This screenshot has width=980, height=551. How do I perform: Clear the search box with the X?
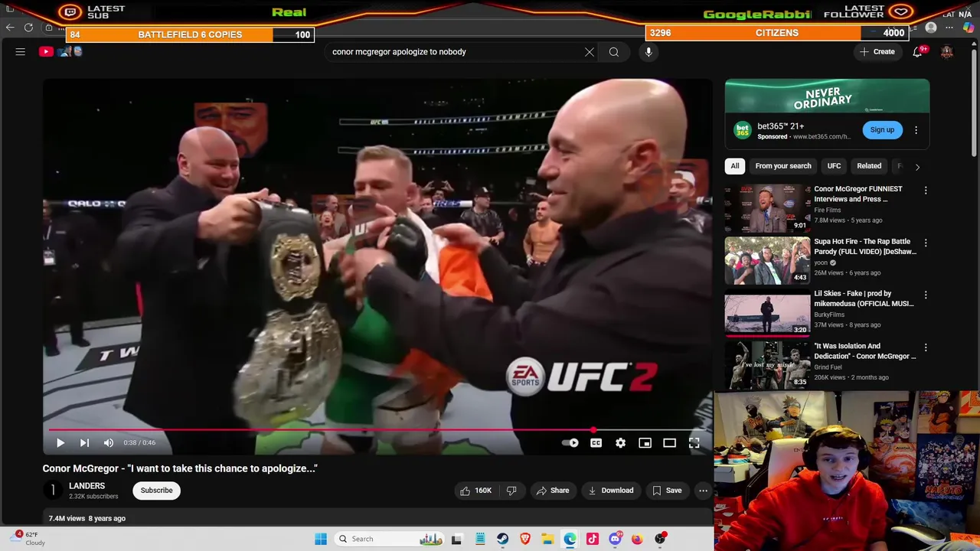590,52
